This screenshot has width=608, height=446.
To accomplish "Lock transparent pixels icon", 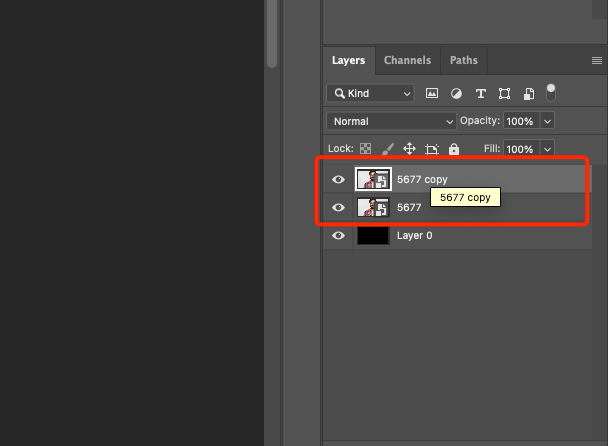I will pos(365,149).
